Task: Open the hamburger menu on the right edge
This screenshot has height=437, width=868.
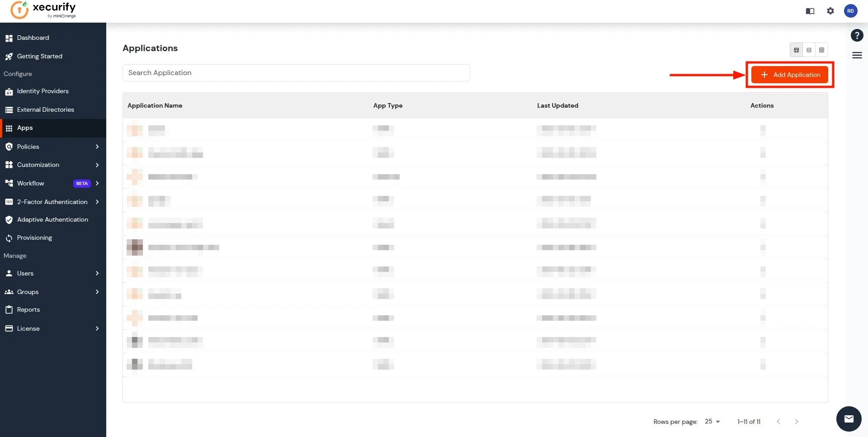Action: (x=857, y=55)
